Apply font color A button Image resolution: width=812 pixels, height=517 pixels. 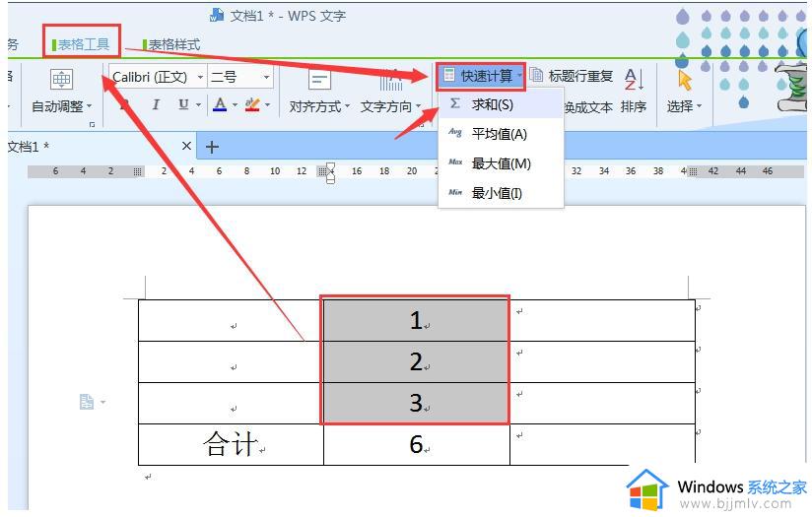point(220,104)
